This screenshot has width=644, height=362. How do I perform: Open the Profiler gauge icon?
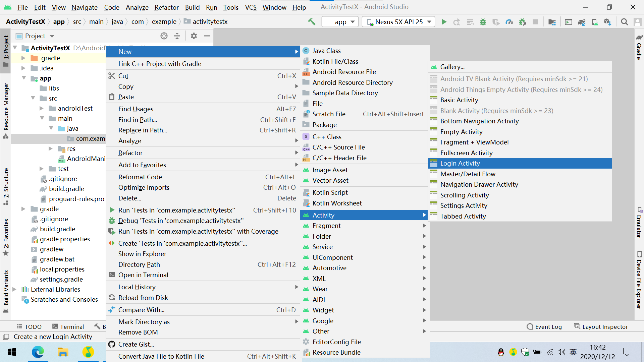[509, 22]
